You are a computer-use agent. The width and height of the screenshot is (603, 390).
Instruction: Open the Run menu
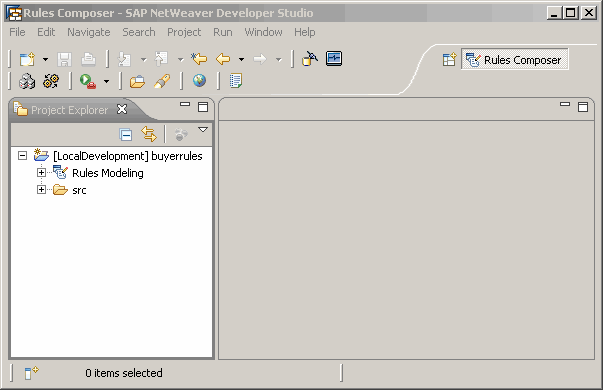coord(223,32)
